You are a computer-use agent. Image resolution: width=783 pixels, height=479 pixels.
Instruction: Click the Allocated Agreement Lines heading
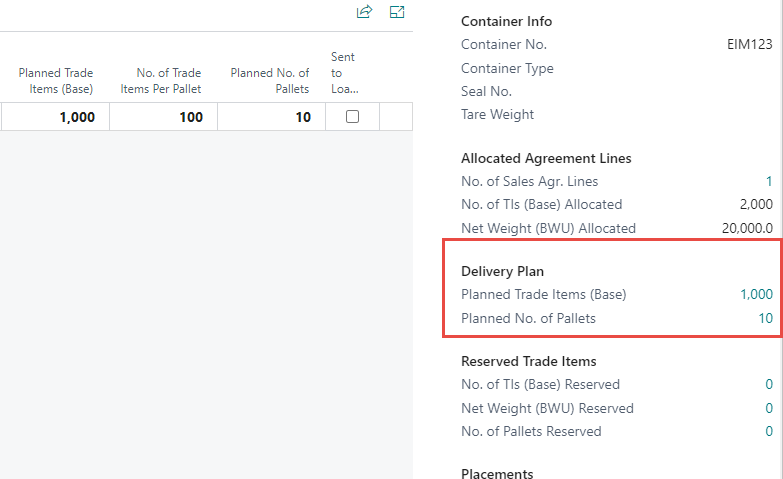tap(546, 158)
